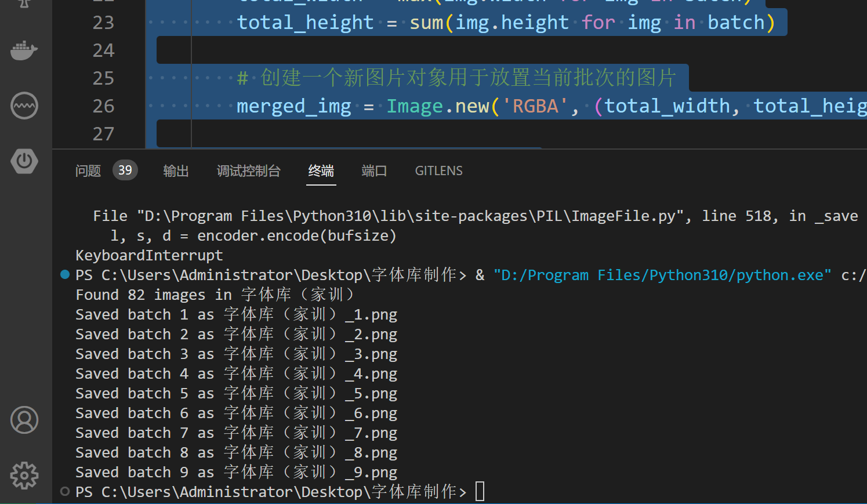
Task: Click 'RGBA' string on line 26
Action: click(x=535, y=106)
